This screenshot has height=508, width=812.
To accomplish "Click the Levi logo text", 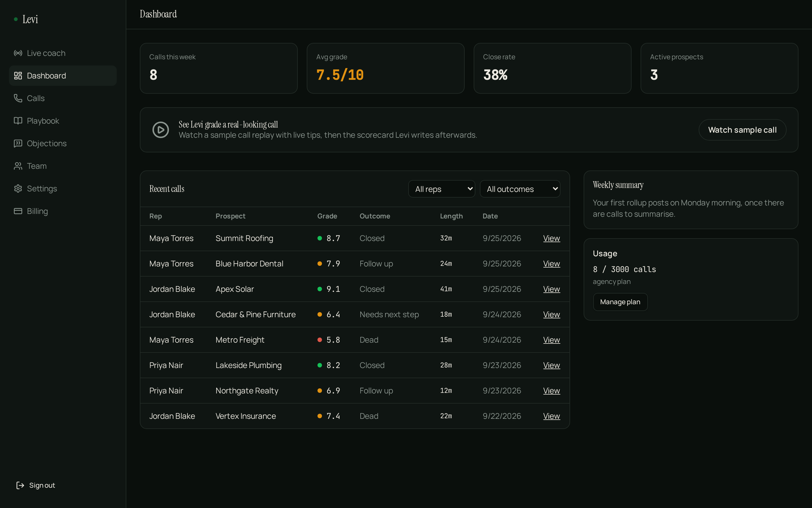I will tap(30, 19).
